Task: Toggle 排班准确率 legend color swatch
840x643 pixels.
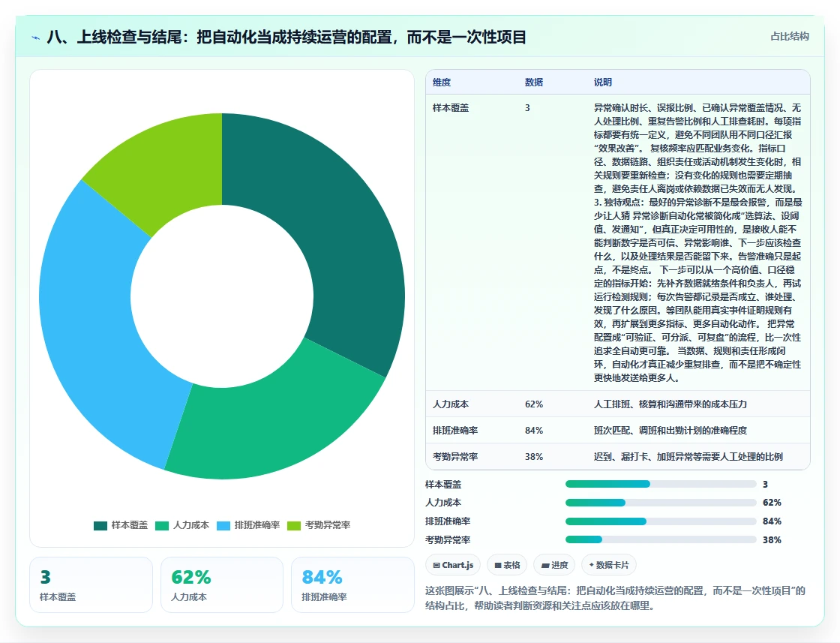Action: [x=223, y=526]
